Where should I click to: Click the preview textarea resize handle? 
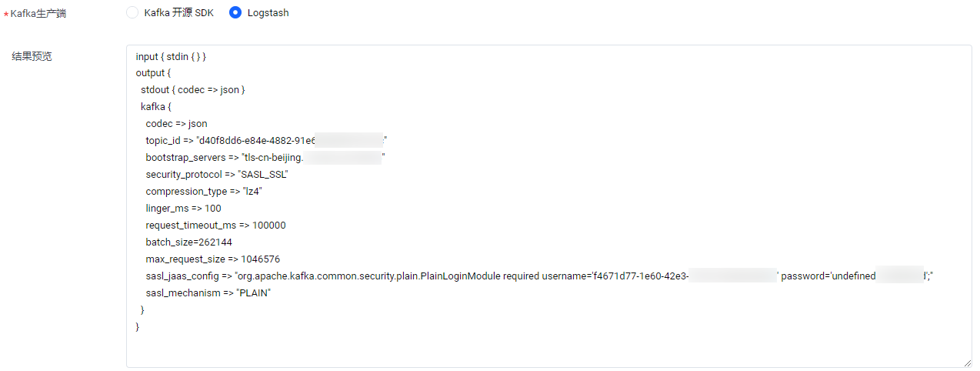click(x=967, y=363)
